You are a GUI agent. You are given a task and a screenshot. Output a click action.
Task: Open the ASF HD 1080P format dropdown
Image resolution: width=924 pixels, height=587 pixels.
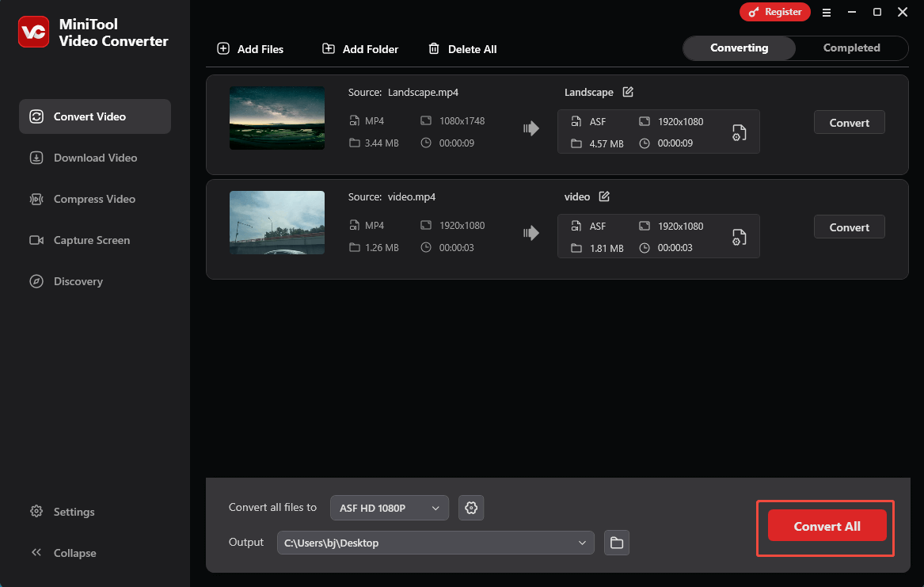(389, 508)
